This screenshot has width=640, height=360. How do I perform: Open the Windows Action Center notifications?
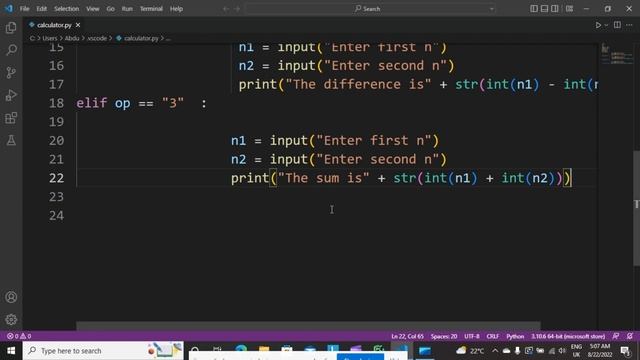pyautogui.click(x=625, y=351)
